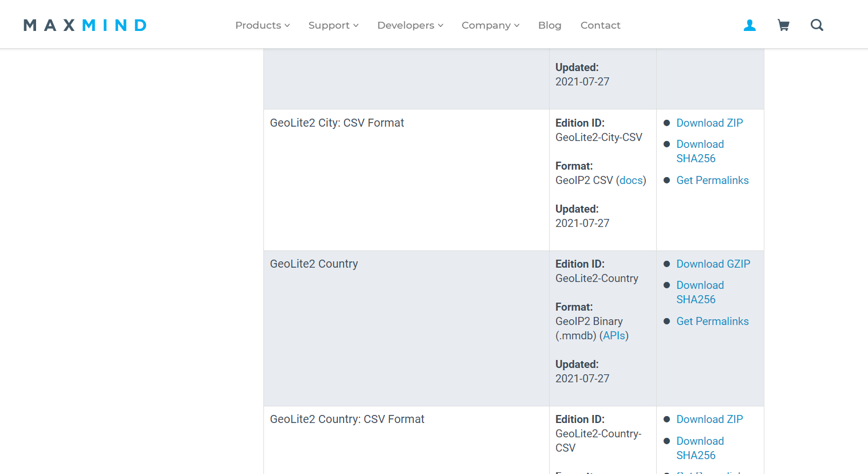Download SHA256 for GeoLite2 City CSV
The width and height of the screenshot is (868, 474).
click(x=700, y=151)
